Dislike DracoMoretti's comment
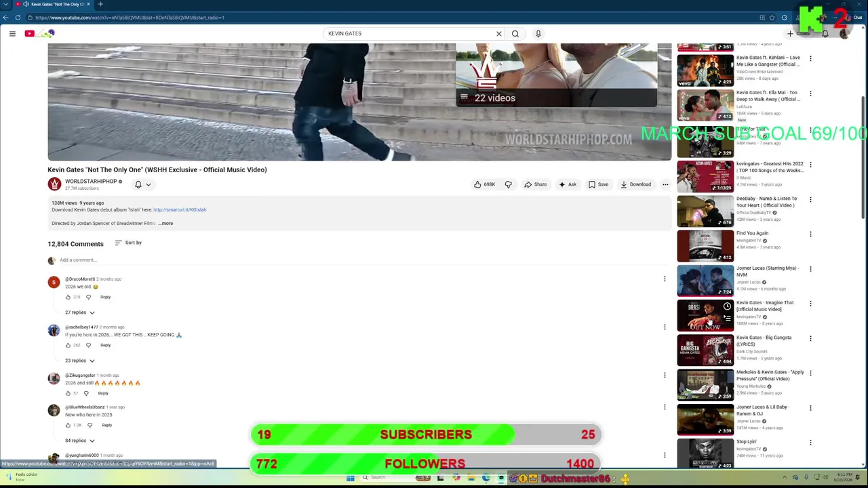868x488 pixels. (x=88, y=297)
